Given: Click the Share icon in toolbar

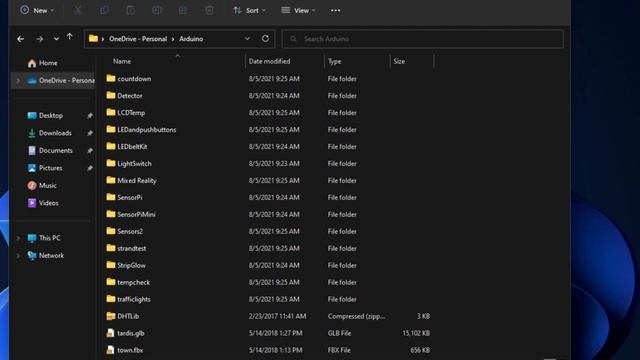Looking at the screenshot, I should coord(183,10).
